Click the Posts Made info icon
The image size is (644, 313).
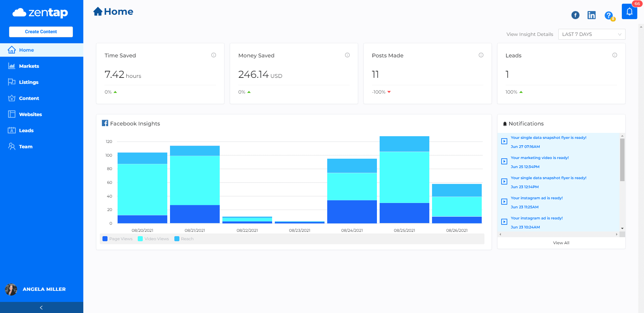click(481, 55)
